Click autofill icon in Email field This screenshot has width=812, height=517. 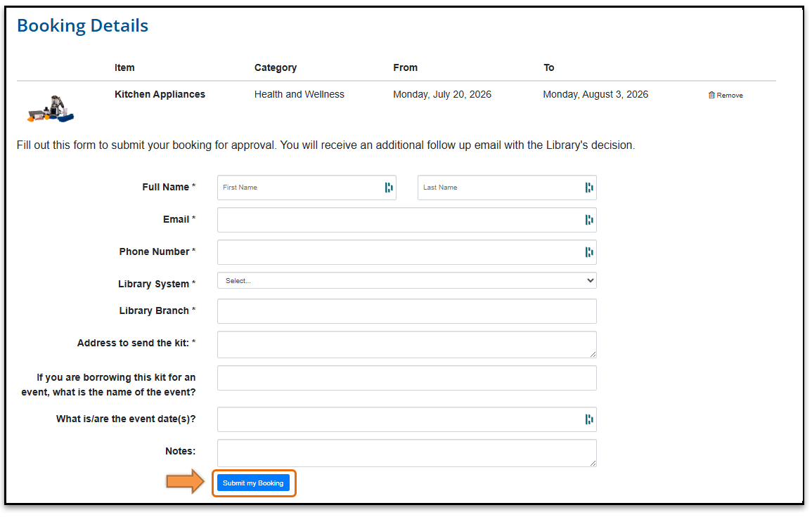[x=589, y=220]
